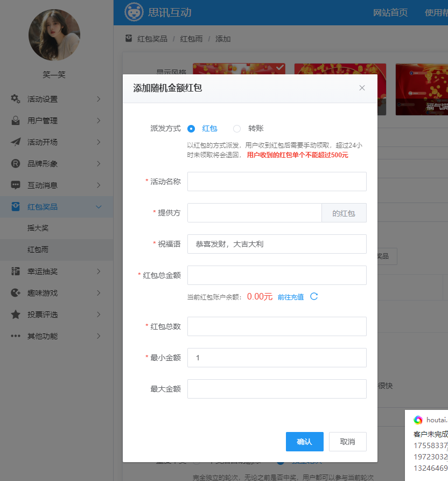Click the 红包奖品 sidebar icon

(15, 206)
